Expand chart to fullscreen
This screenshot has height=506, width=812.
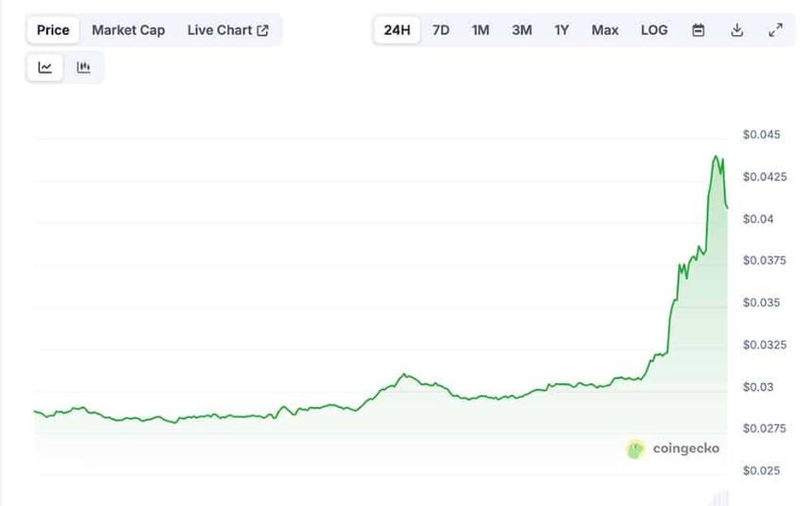(x=775, y=30)
